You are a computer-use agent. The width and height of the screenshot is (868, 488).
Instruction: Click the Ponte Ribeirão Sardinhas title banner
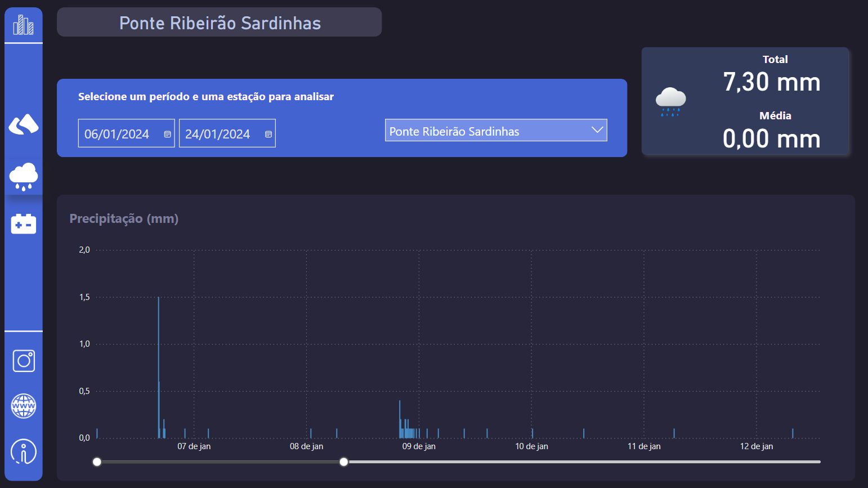[x=220, y=23]
